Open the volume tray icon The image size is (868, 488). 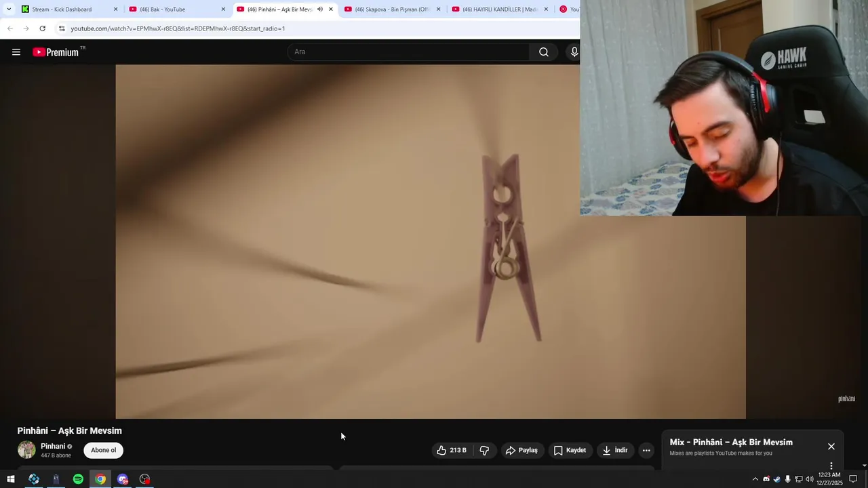(810, 479)
